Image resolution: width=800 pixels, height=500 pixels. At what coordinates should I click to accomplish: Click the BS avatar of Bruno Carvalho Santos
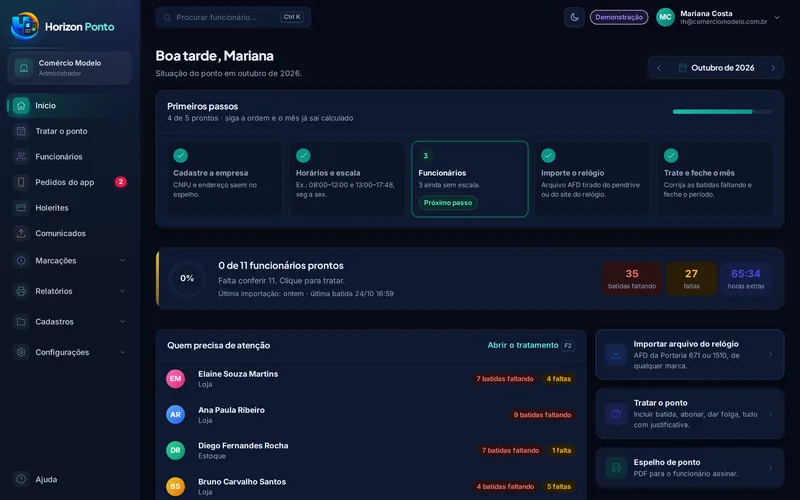[176, 487]
